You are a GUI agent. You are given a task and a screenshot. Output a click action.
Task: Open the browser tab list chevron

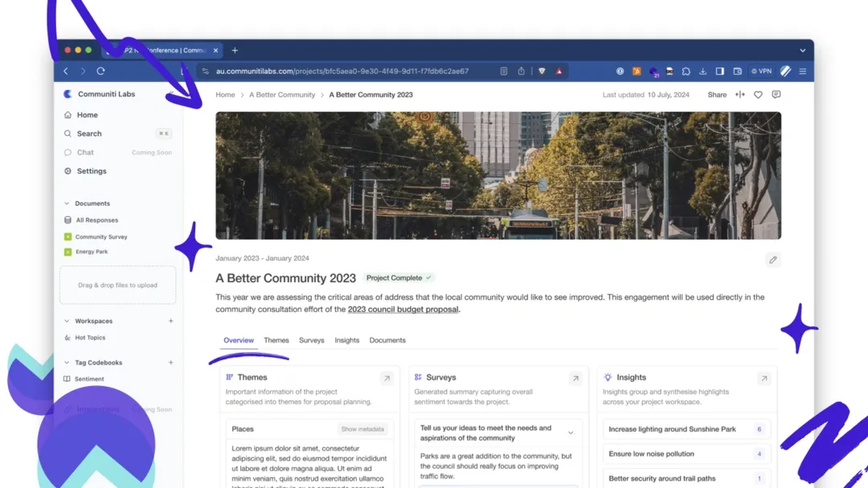coord(803,51)
